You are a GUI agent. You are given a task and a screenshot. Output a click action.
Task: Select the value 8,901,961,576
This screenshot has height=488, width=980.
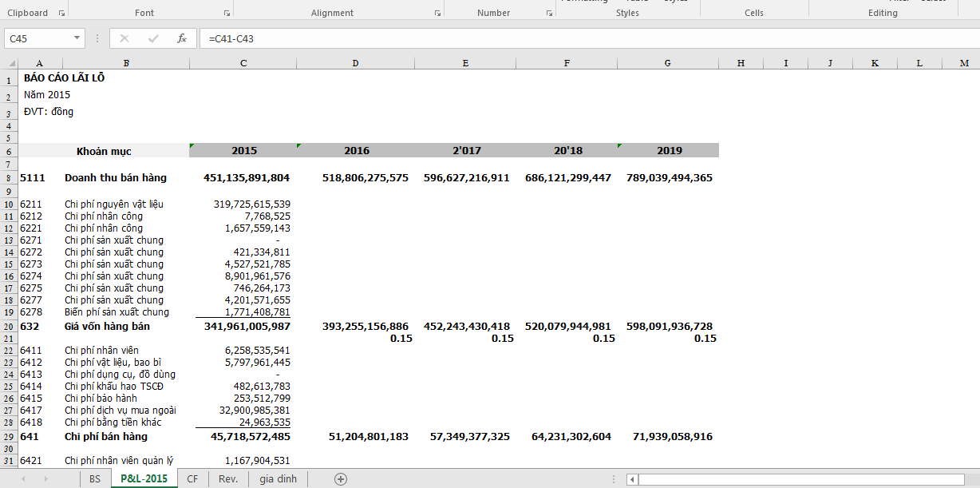click(x=258, y=276)
